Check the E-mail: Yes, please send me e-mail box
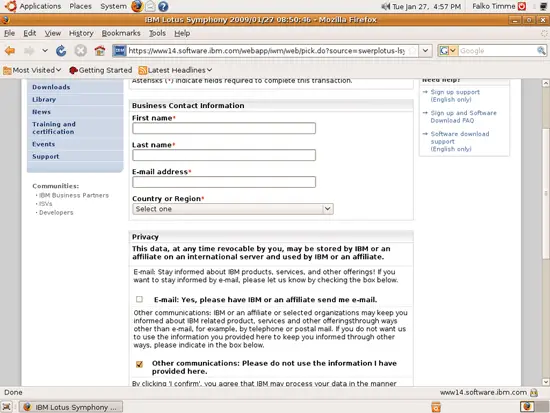This screenshot has width=550, height=413. click(x=139, y=299)
